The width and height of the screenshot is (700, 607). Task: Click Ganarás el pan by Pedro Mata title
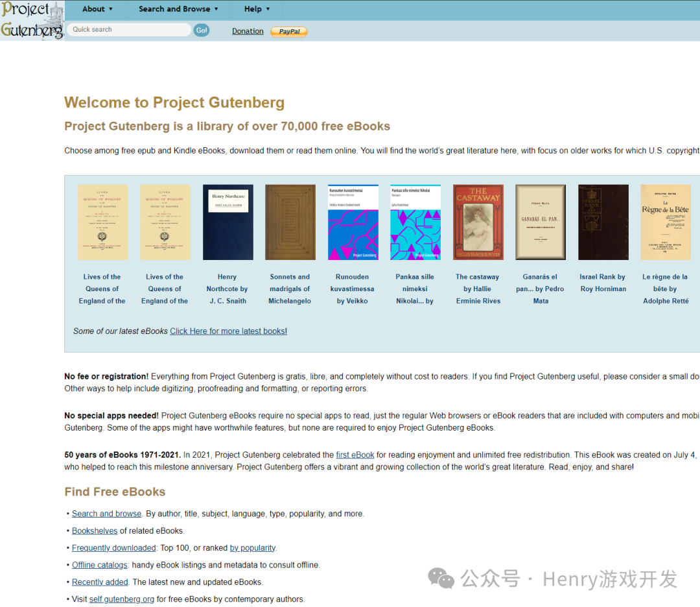(540, 289)
